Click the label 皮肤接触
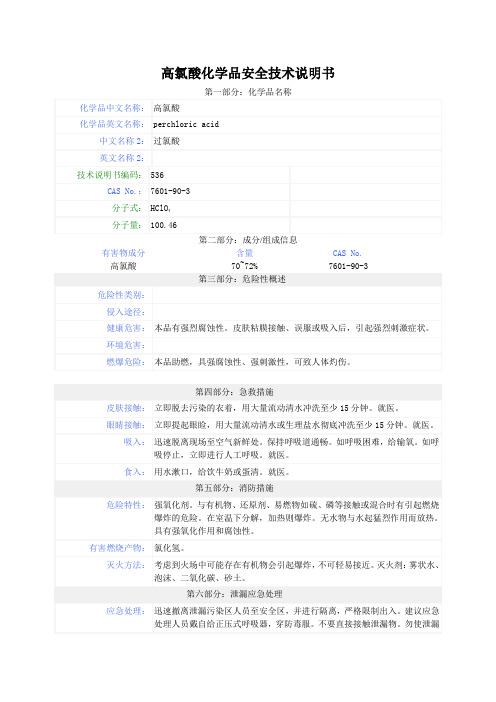Screen dimensions: 496x702 click(126, 408)
